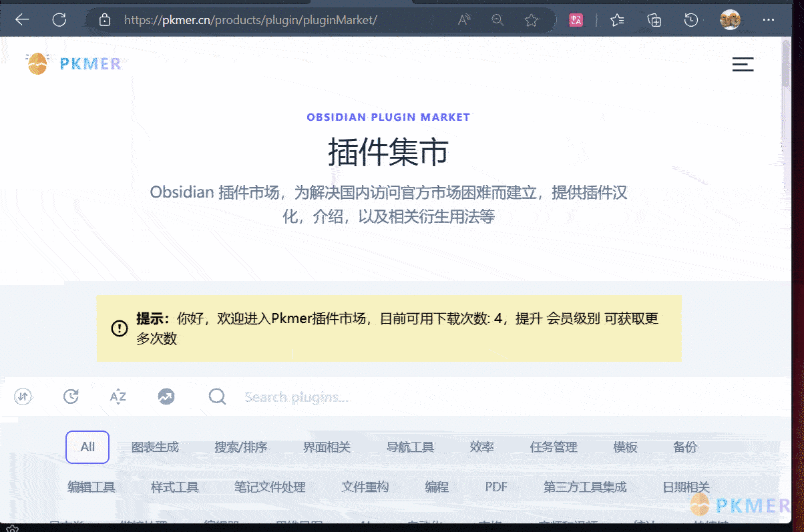Screen dimensions: 804x532
Task: Open the browser collections icon
Action: (654, 20)
